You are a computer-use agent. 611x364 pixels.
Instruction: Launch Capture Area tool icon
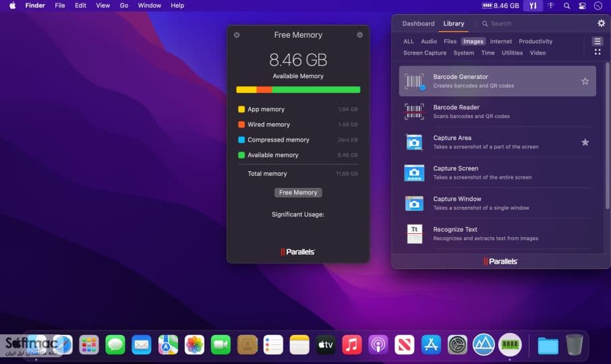(414, 142)
